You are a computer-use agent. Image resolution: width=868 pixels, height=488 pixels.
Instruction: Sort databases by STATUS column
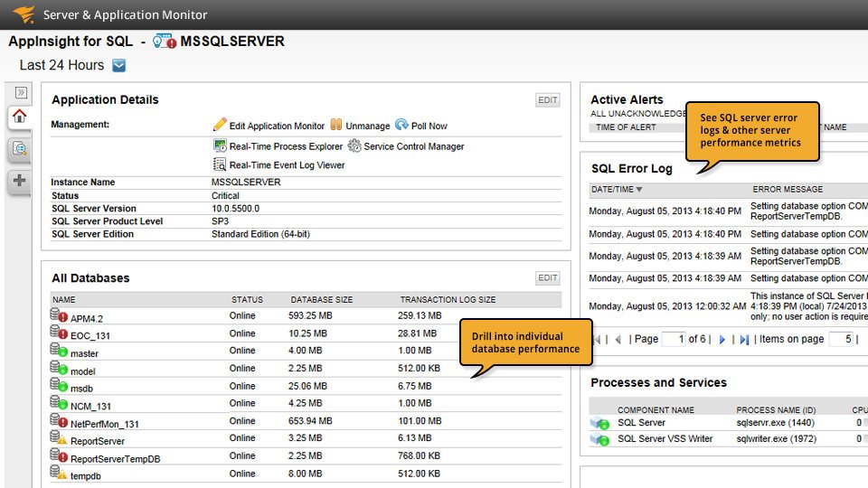247,300
